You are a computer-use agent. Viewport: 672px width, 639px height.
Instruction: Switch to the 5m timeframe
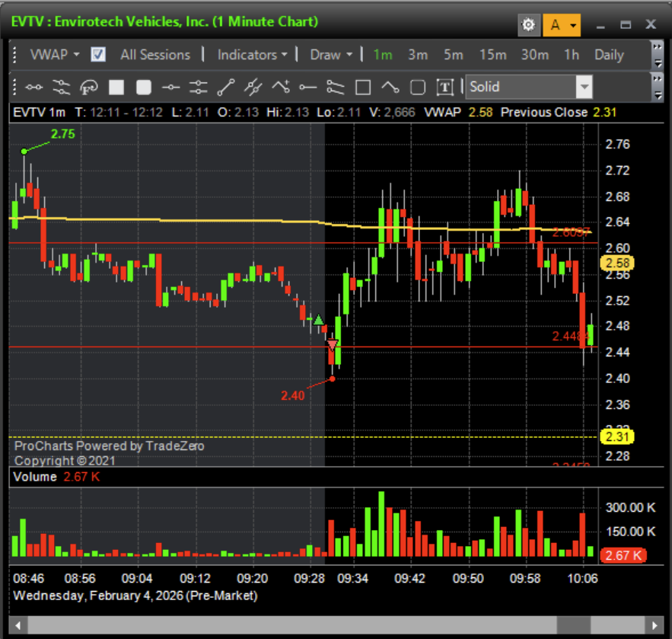pos(454,55)
